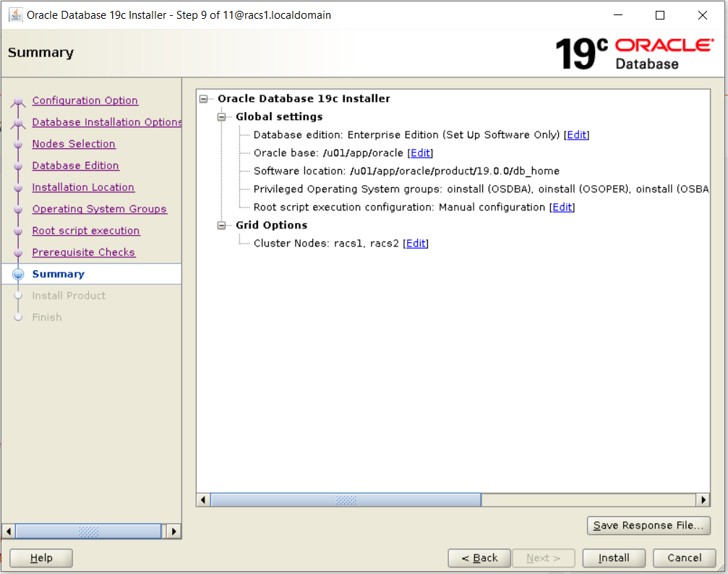This screenshot has width=728, height=574.
Task: Click the Prerequisite Checks step marker dot
Action: tap(18, 253)
